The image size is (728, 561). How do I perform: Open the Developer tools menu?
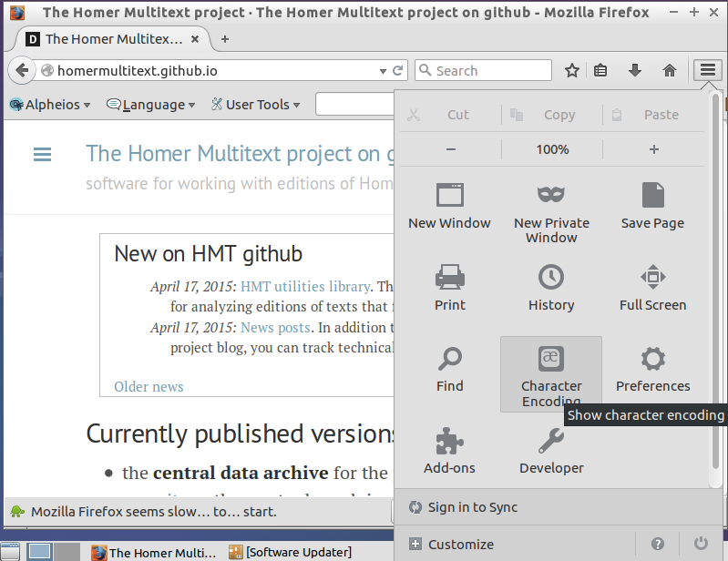point(551,451)
